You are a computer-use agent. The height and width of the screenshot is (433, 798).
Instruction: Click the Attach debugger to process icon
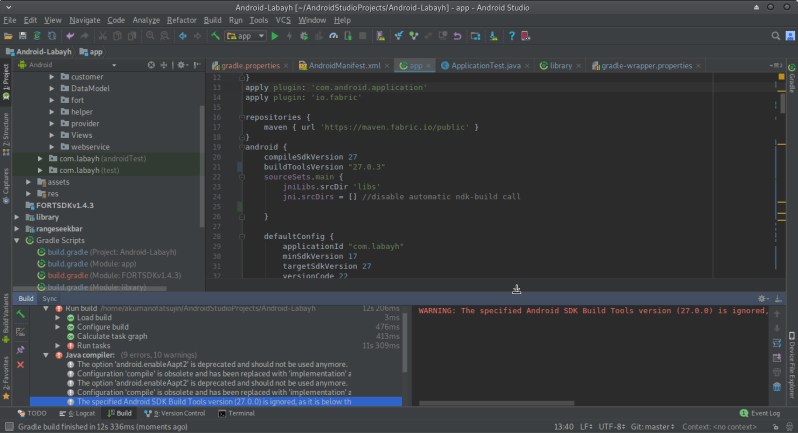click(x=348, y=36)
